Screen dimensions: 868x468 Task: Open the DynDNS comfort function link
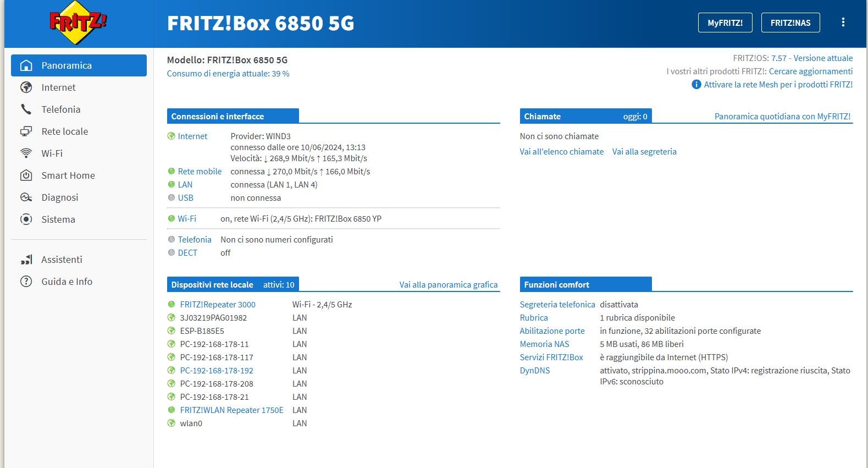[x=535, y=371]
